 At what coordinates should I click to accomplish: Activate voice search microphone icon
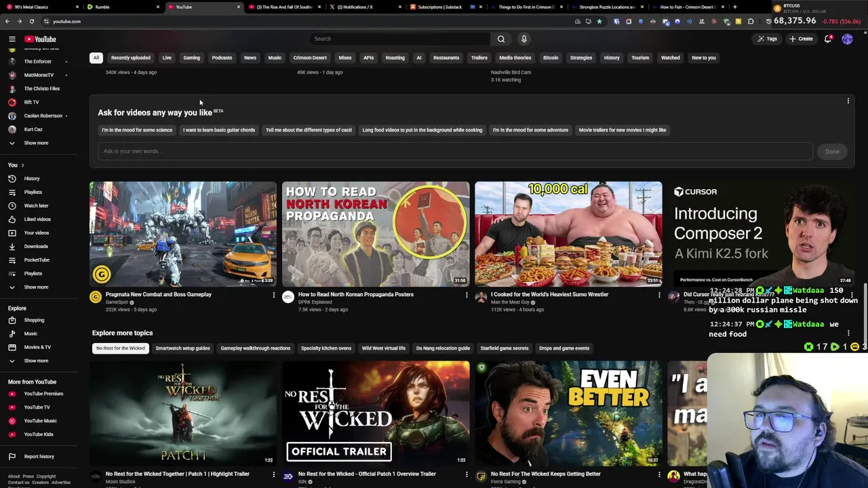click(524, 39)
